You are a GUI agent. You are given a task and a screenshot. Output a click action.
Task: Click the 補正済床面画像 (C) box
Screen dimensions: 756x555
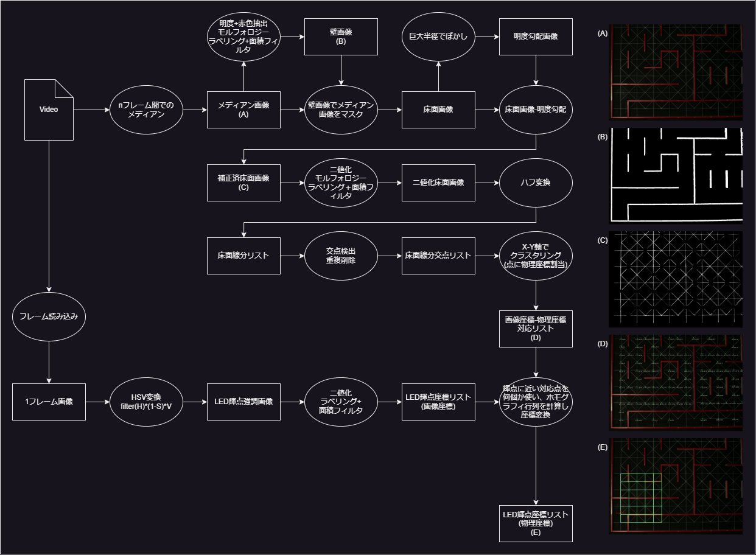point(243,183)
